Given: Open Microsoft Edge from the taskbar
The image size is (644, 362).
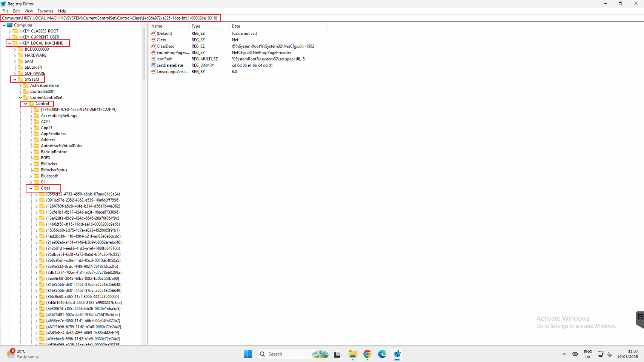Looking at the screenshot, I should point(382,354).
